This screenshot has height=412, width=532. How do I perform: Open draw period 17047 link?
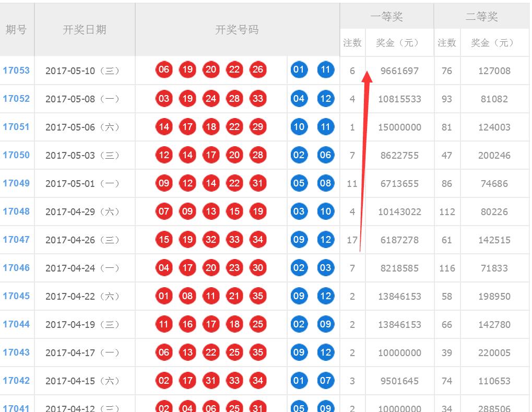click(x=16, y=239)
